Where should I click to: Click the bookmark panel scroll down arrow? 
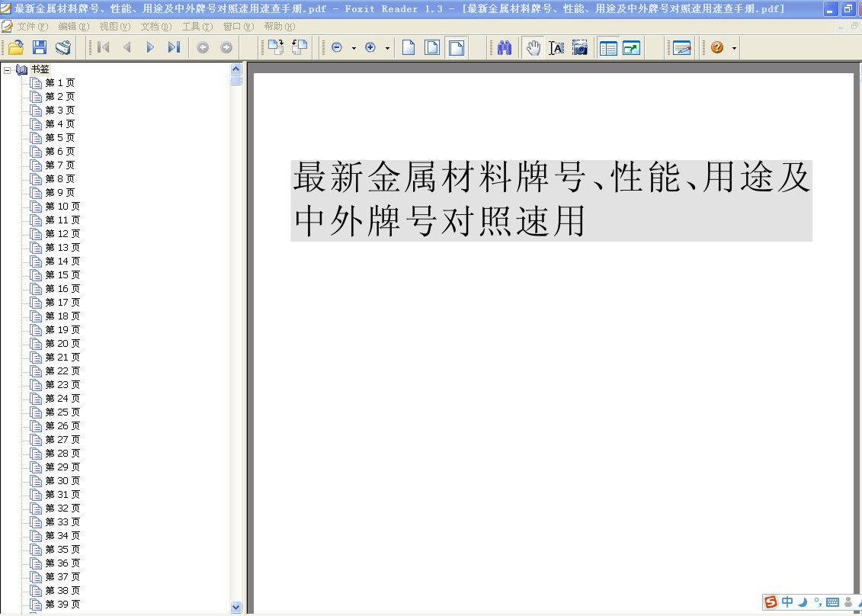pyautogui.click(x=236, y=607)
